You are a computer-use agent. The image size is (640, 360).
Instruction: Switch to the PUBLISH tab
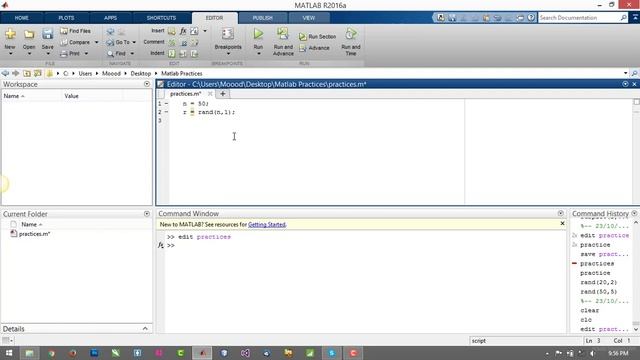pyautogui.click(x=262, y=18)
